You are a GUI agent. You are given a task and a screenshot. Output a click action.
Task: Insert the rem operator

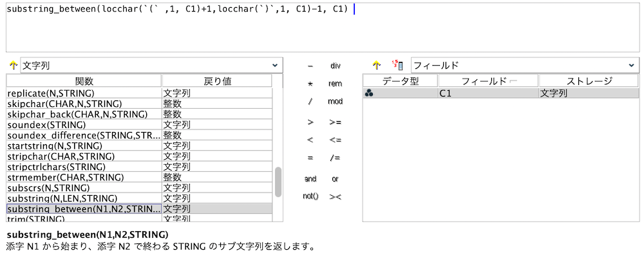[x=335, y=84]
